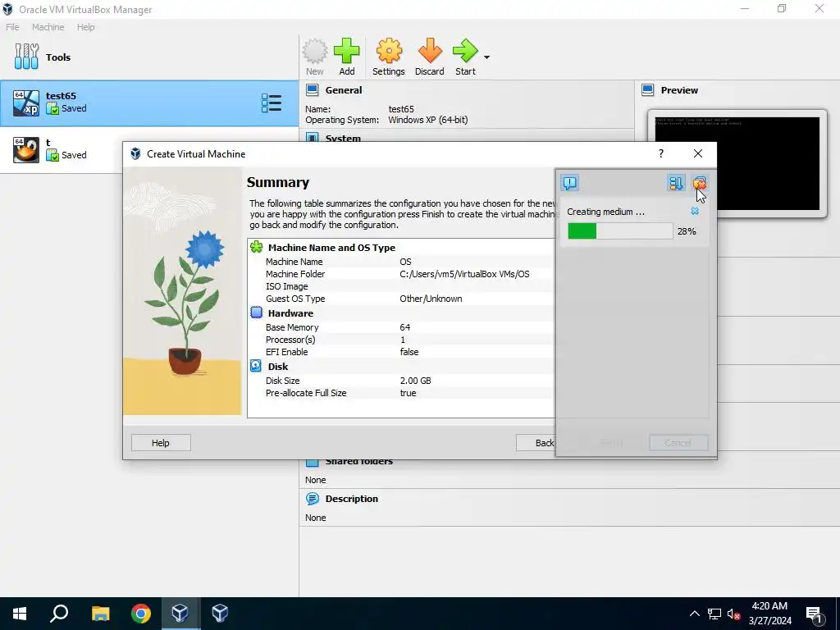Switch to the second VirtualBox taskbar icon
This screenshot has height=630, width=840.
220,614
